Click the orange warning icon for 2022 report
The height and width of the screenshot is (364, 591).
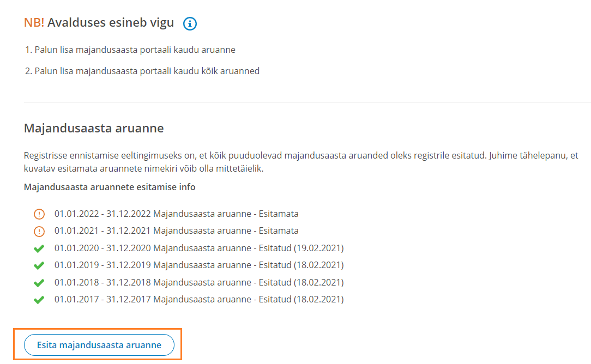point(39,214)
